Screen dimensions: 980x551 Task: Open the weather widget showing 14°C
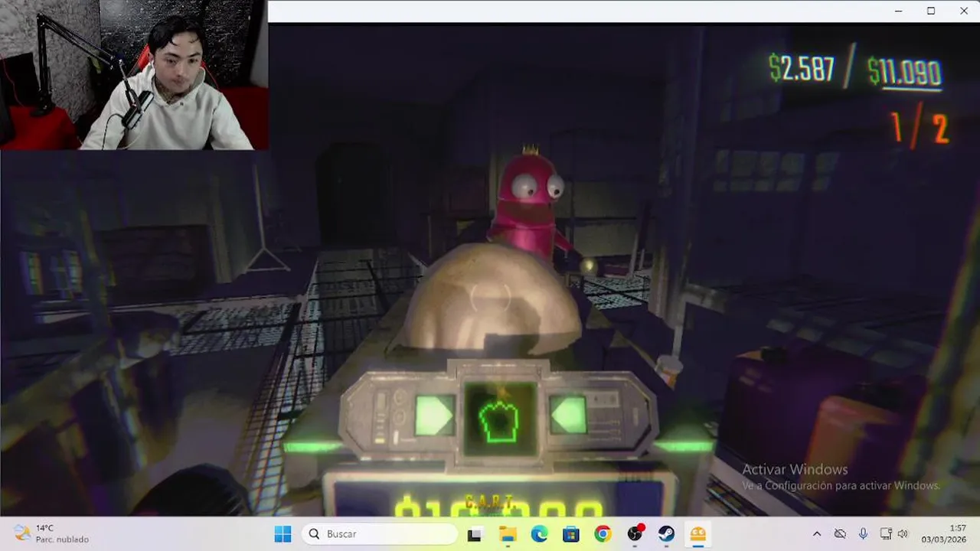coord(51,533)
